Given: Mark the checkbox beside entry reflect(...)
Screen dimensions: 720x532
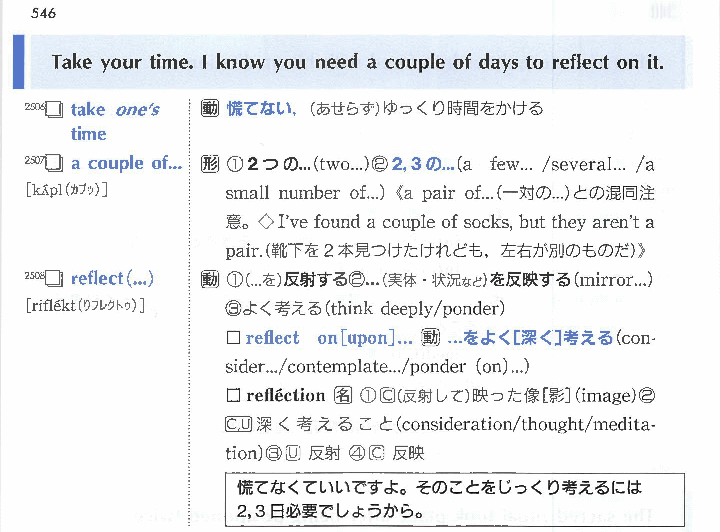Looking at the screenshot, I should click(55, 279).
